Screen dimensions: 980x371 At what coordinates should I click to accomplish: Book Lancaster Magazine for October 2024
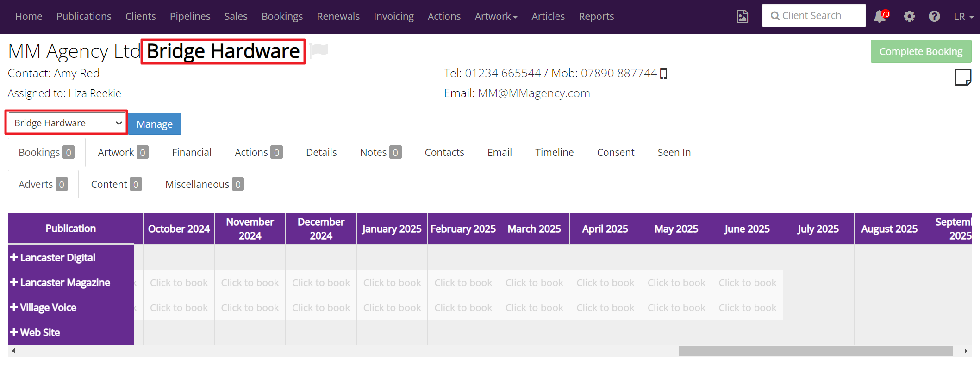[179, 283]
